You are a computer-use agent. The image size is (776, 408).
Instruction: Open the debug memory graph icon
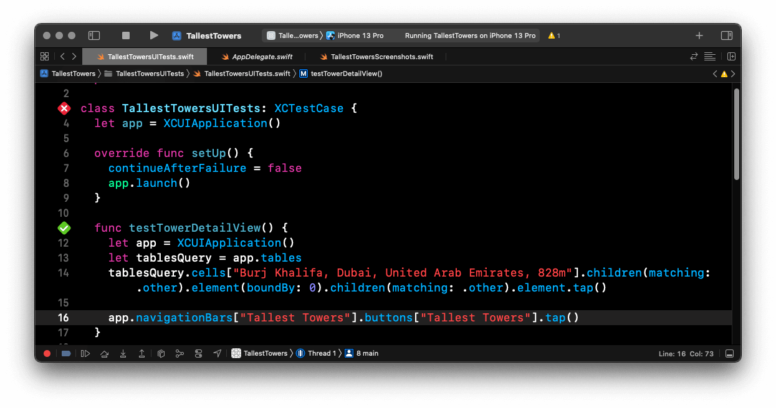click(179, 354)
